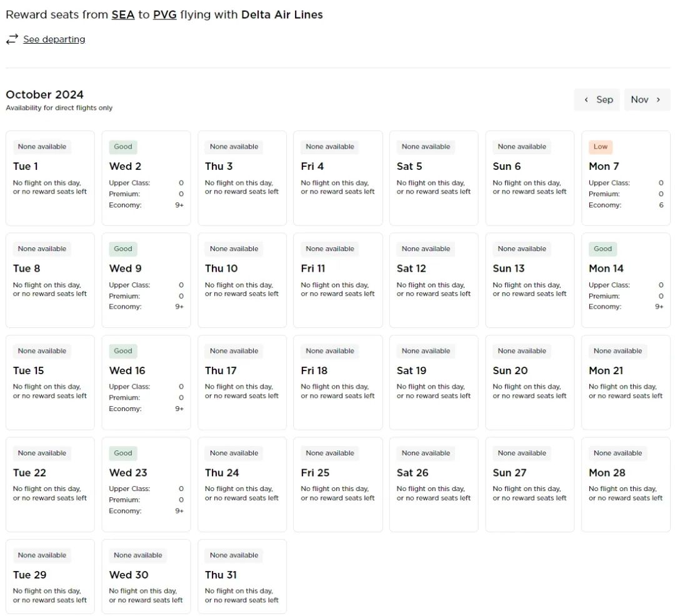This screenshot has height=616, width=675.
Task: Select the Wed 16 date card
Action: (x=146, y=382)
